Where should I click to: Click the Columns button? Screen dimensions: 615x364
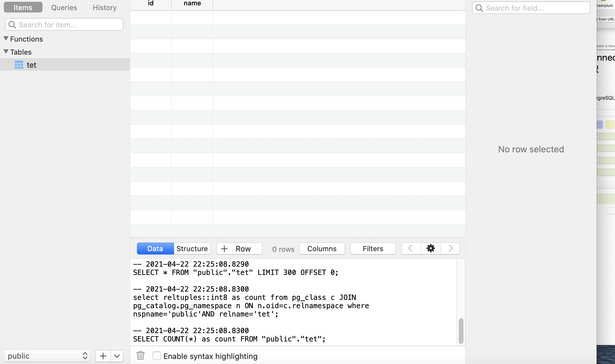click(x=322, y=249)
